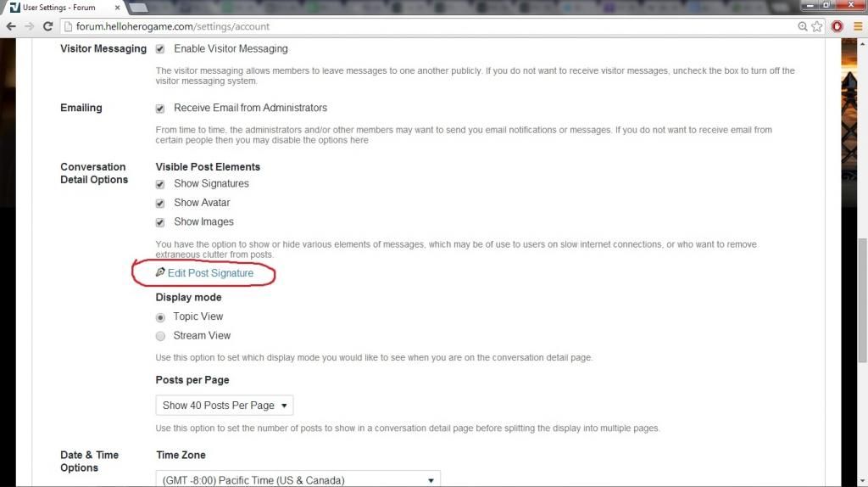Toggle Receive Email from Administrators checkbox
The height and width of the screenshot is (487, 868).
coord(160,109)
